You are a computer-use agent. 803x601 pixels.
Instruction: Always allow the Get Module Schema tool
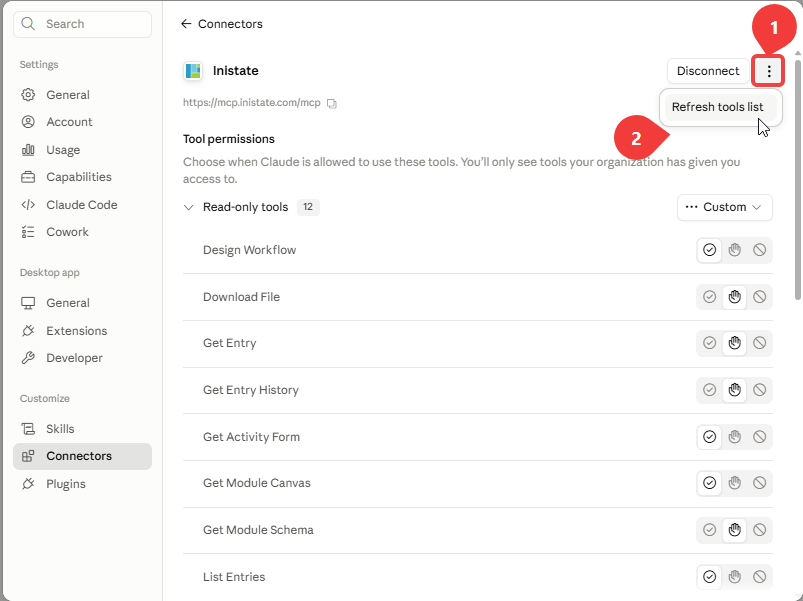[x=709, y=530]
